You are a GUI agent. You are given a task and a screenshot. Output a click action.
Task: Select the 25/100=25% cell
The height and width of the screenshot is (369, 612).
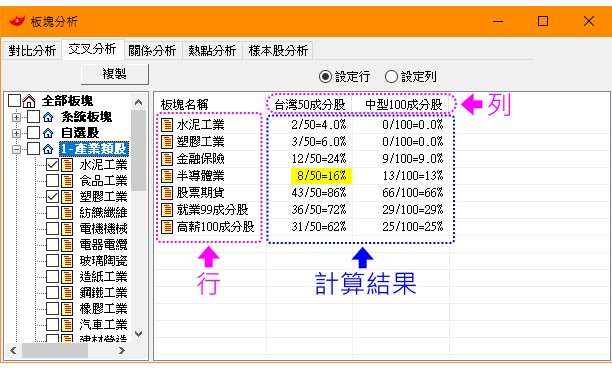pyautogui.click(x=413, y=227)
